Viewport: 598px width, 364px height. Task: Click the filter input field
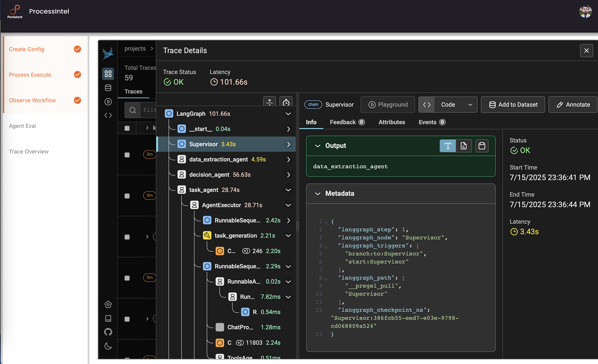pos(140,110)
